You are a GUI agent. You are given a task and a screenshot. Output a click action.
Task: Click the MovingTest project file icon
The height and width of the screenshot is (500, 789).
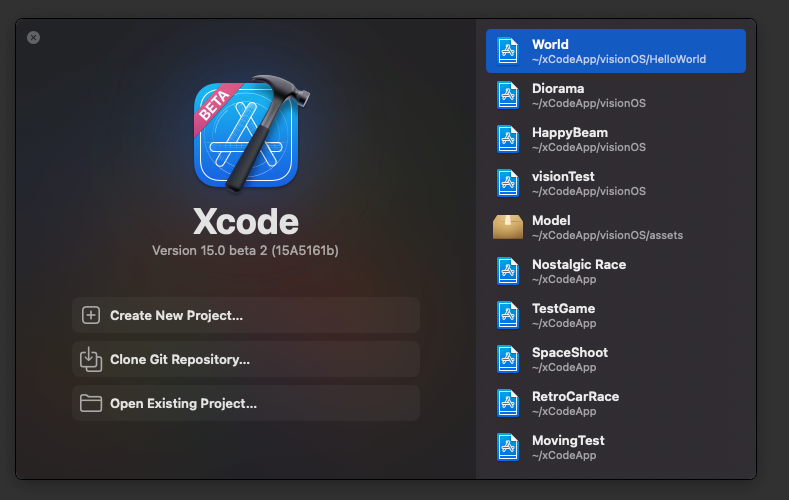(x=508, y=447)
